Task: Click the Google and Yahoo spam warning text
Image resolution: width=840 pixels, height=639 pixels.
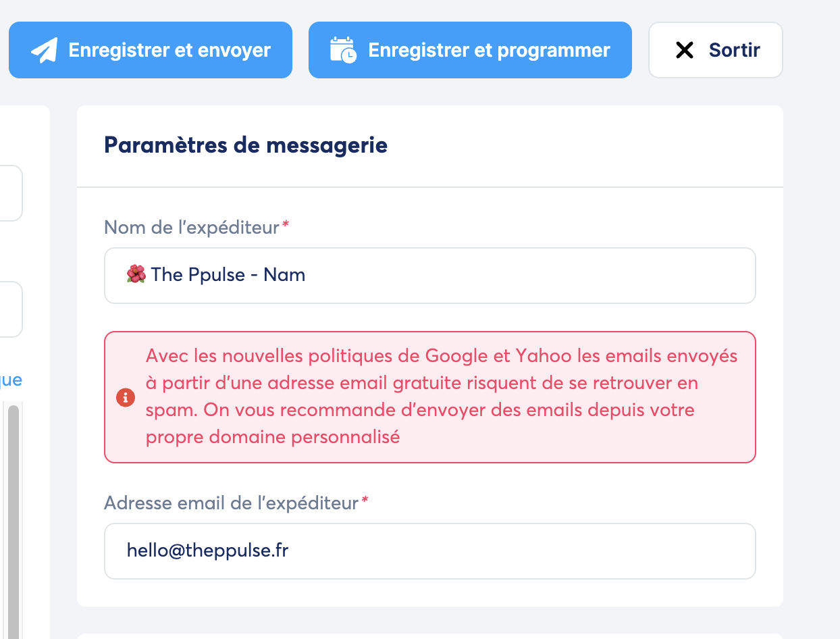Action: point(442,397)
